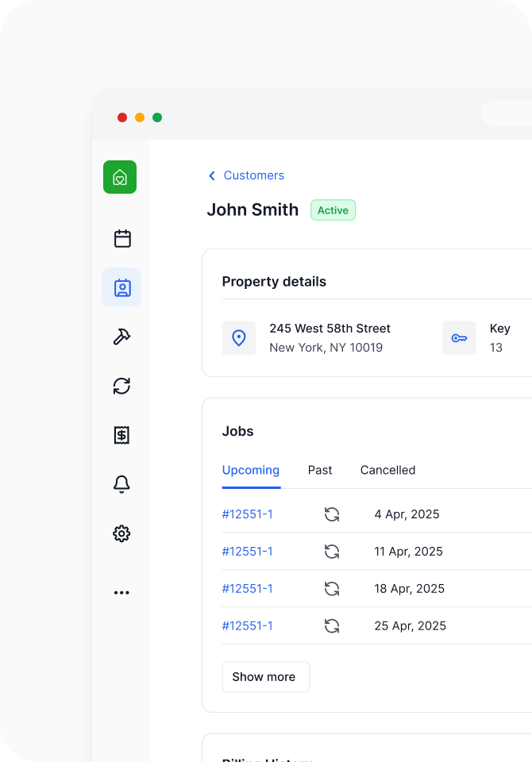Image resolution: width=532 pixels, height=762 pixels.
Task: Click the 4 Apr, 2025 date
Action: (x=407, y=514)
